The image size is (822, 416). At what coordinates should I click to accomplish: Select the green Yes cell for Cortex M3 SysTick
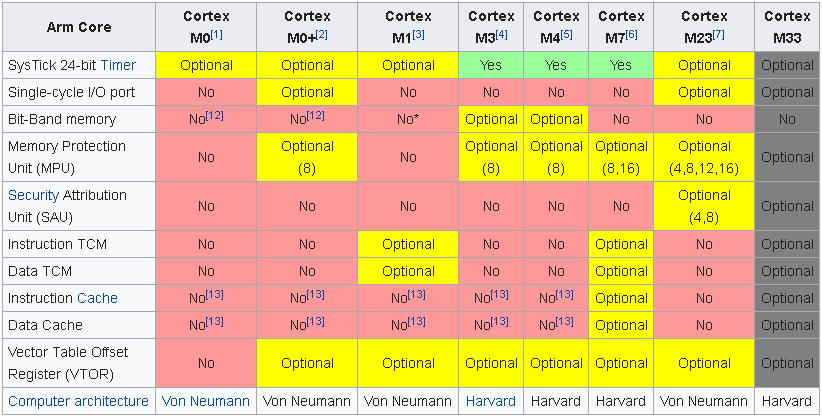491,65
